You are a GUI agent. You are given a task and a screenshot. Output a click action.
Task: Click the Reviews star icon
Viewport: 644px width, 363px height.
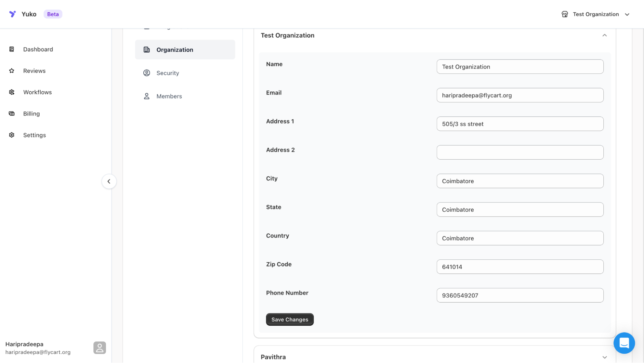(x=12, y=71)
